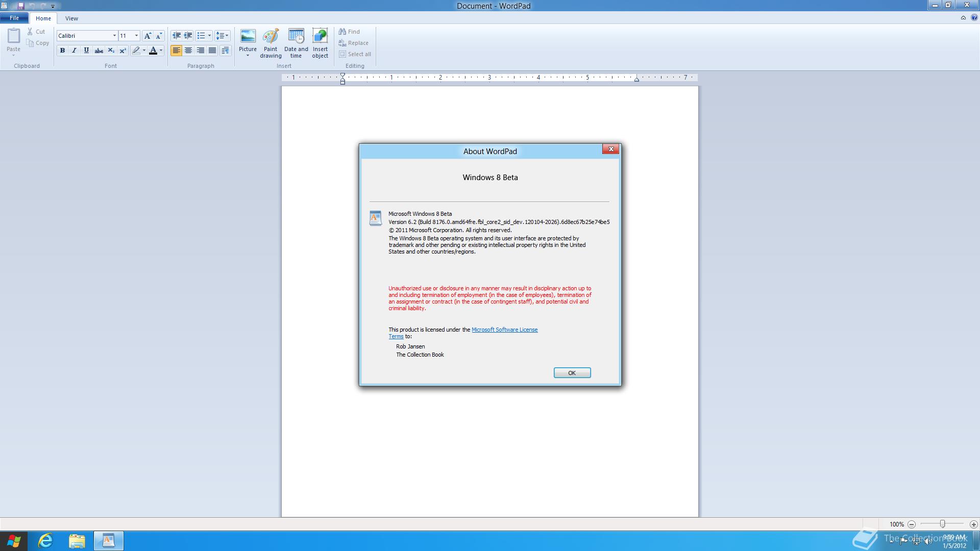Image resolution: width=980 pixels, height=551 pixels.
Task: Click the Paste clipboard icon
Action: pyautogui.click(x=13, y=36)
